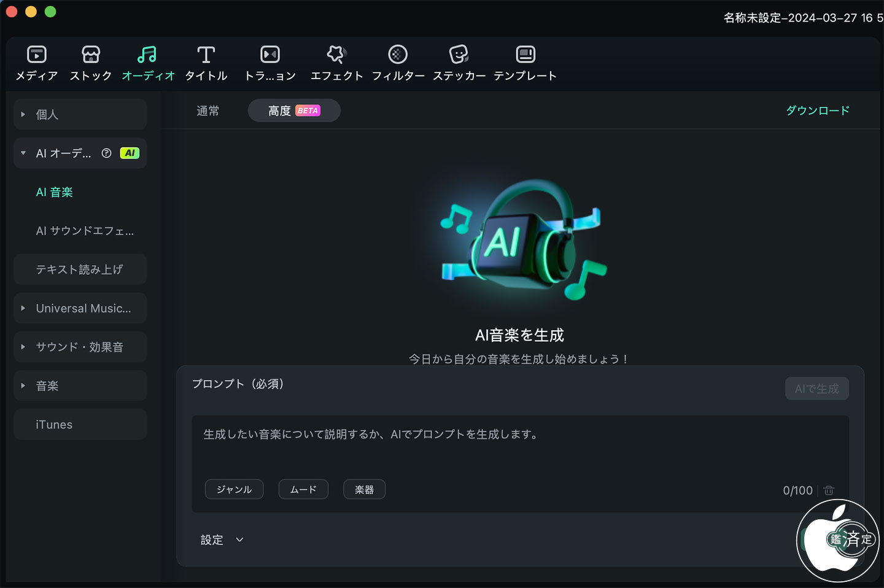Viewport: 884px width, 588px height.
Task: Select the フィルター filters icon
Action: (x=398, y=55)
